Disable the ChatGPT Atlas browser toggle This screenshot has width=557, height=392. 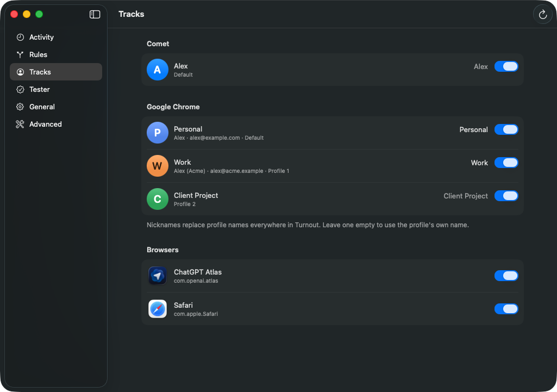click(506, 276)
